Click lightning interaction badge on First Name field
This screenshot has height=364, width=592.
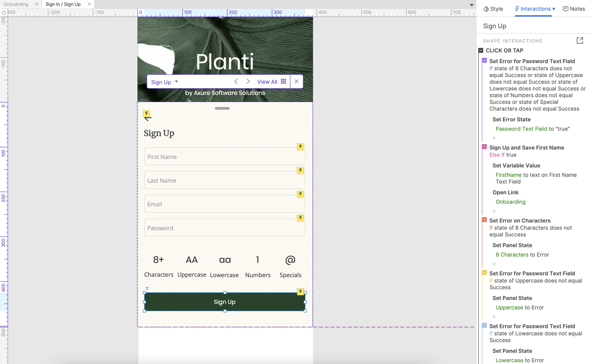(300, 147)
